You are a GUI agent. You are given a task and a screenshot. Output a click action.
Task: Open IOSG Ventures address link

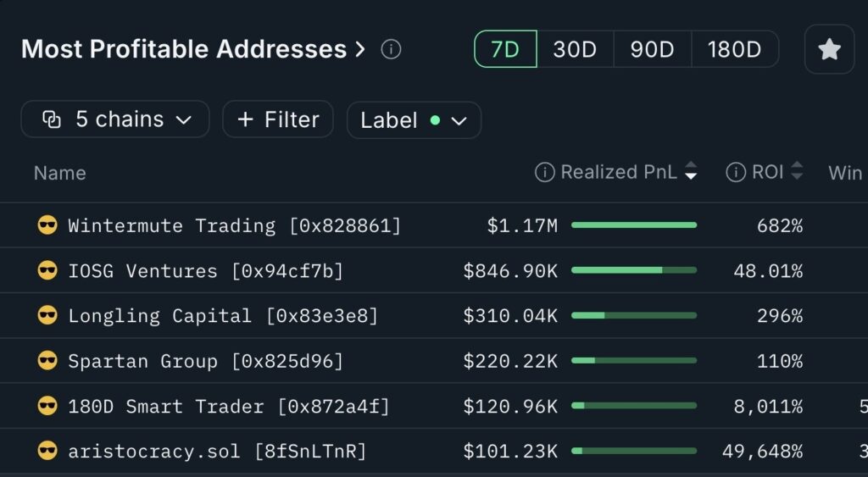click(205, 271)
